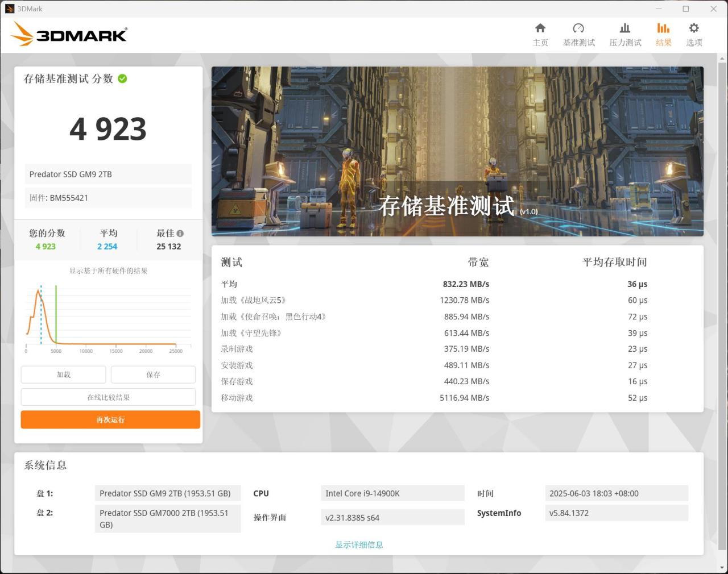Click the 录制游戏 row label

click(237, 349)
